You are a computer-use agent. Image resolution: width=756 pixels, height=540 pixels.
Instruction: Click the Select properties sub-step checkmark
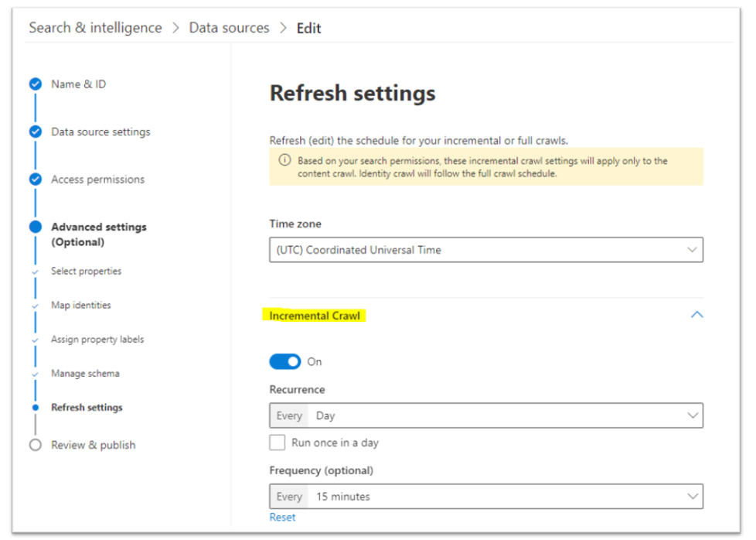36,271
